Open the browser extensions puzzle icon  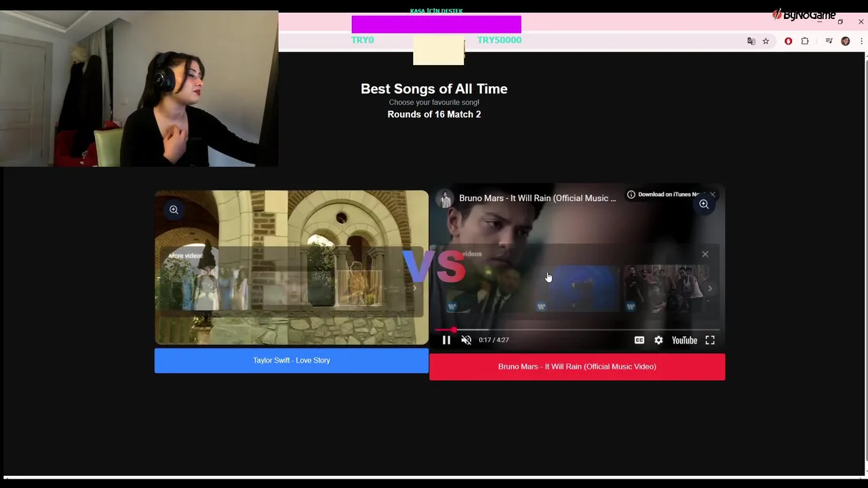point(805,41)
